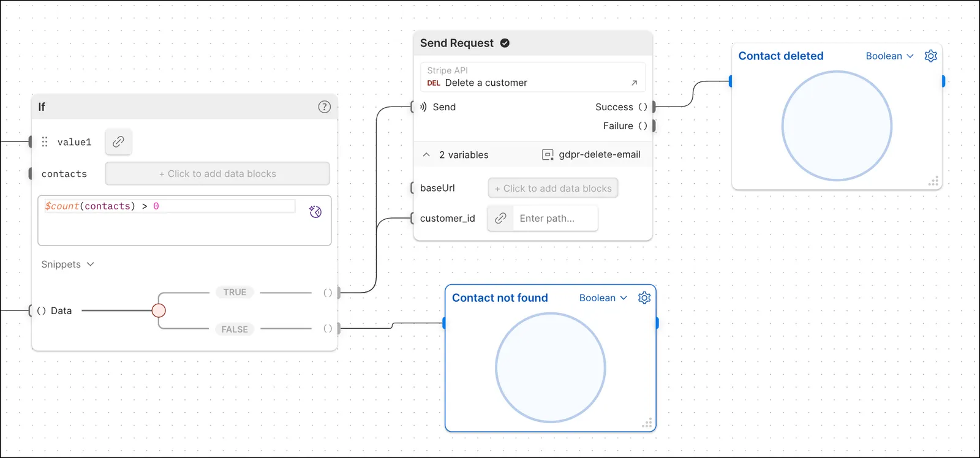Click the Send trigger icon
The image size is (980, 458).
(423, 107)
